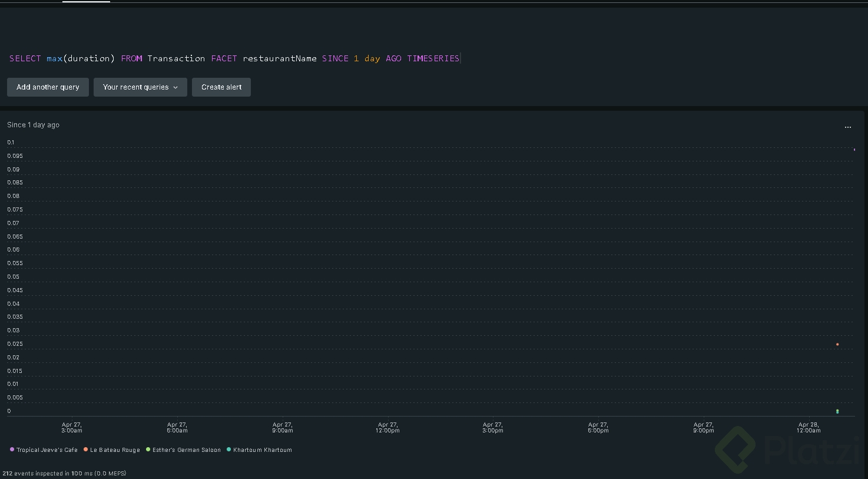Place cursor on restaurantName in the query
The width and height of the screenshot is (868, 479).
(279, 58)
